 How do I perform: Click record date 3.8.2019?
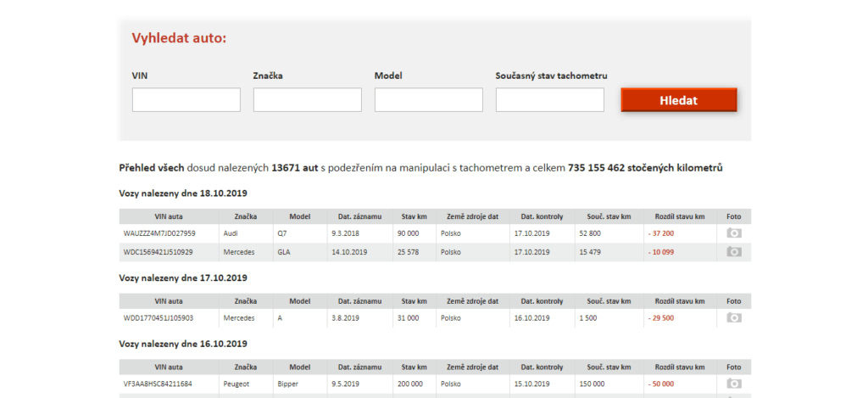point(346,318)
